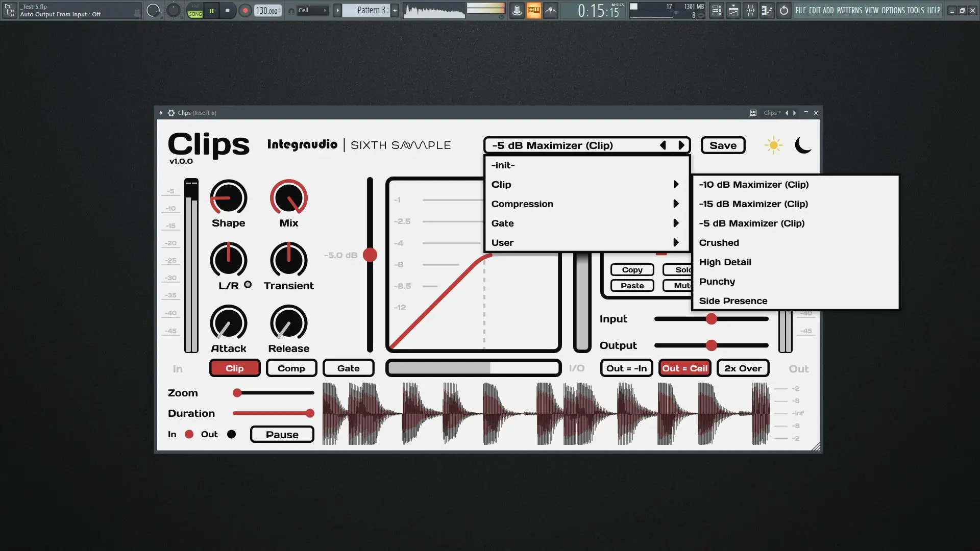Toggle the Out = Ceil option

(684, 368)
